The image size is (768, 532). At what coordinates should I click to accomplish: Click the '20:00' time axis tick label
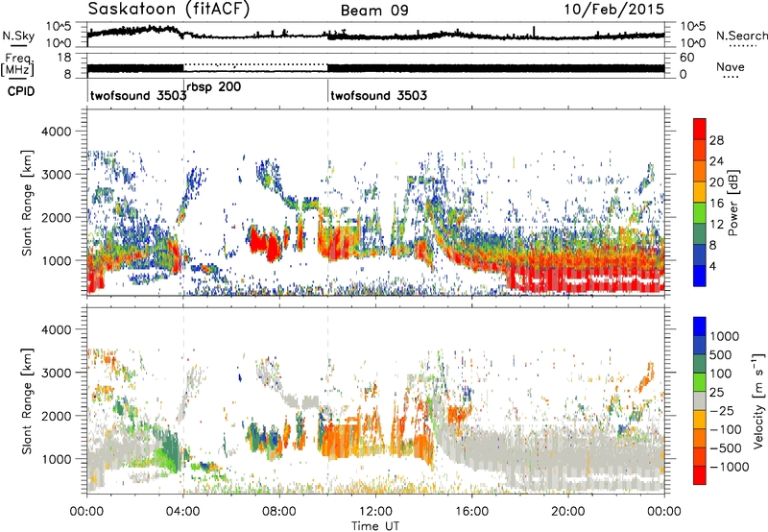(x=567, y=512)
